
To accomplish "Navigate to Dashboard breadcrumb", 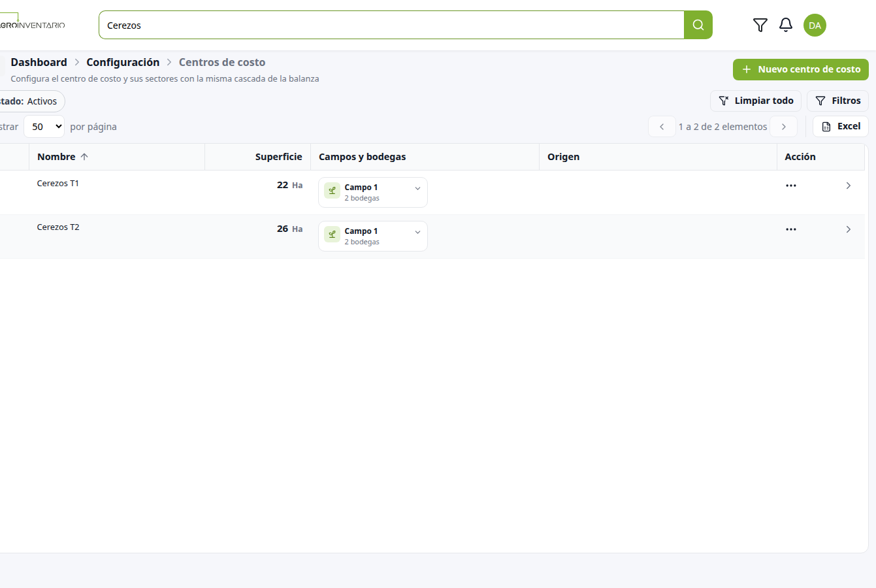I will [x=39, y=62].
